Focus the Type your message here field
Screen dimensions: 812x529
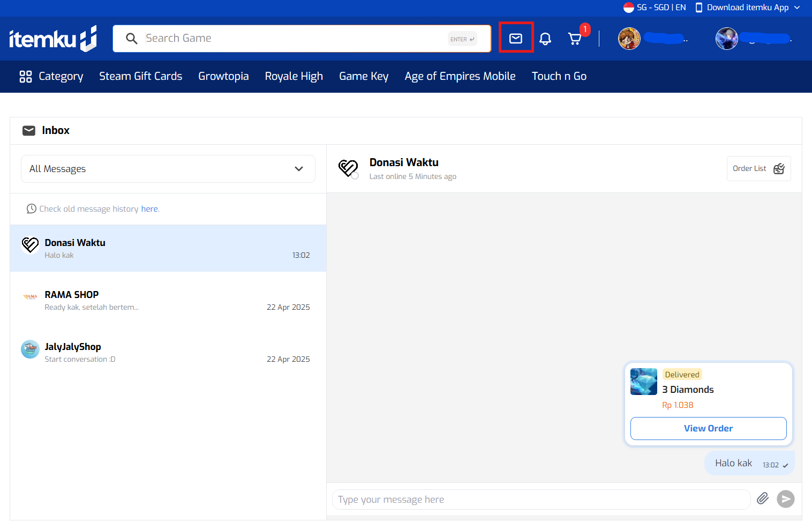tap(541, 500)
